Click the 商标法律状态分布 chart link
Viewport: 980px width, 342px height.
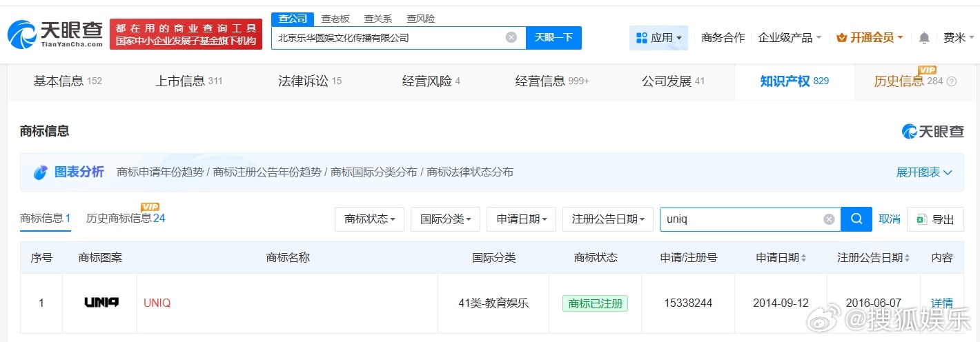pyautogui.click(x=470, y=172)
